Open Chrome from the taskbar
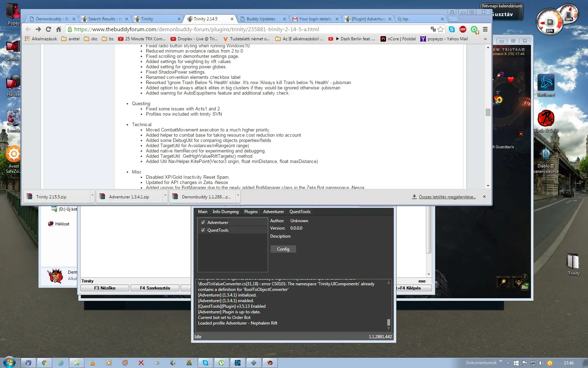The width and height of the screenshot is (588, 368). click(44, 363)
